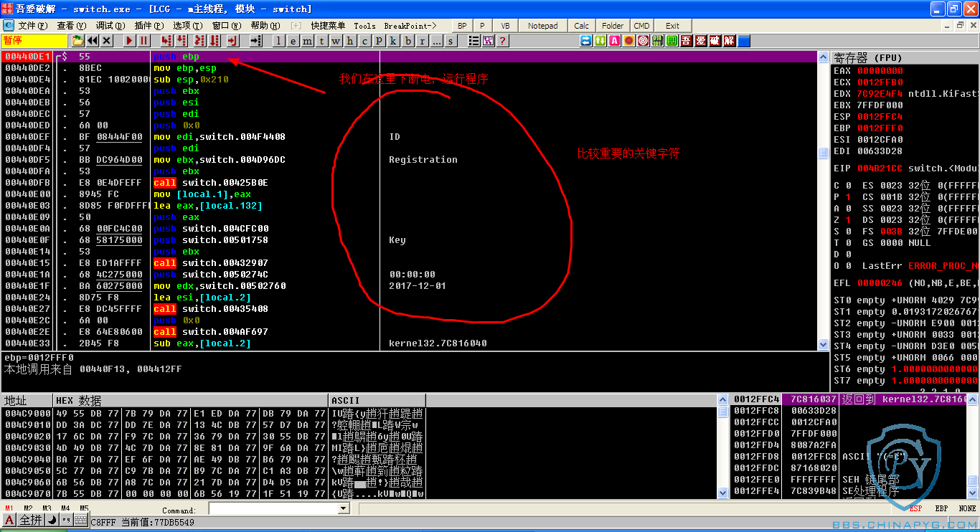
Task: Select the 'call switch.00432907' instruction row
Action: tap(409, 263)
